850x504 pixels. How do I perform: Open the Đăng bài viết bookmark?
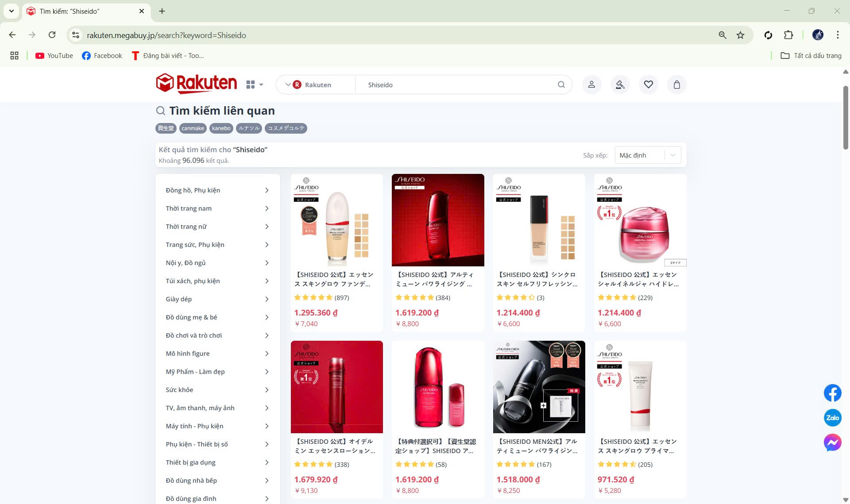pyautogui.click(x=167, y=56)
